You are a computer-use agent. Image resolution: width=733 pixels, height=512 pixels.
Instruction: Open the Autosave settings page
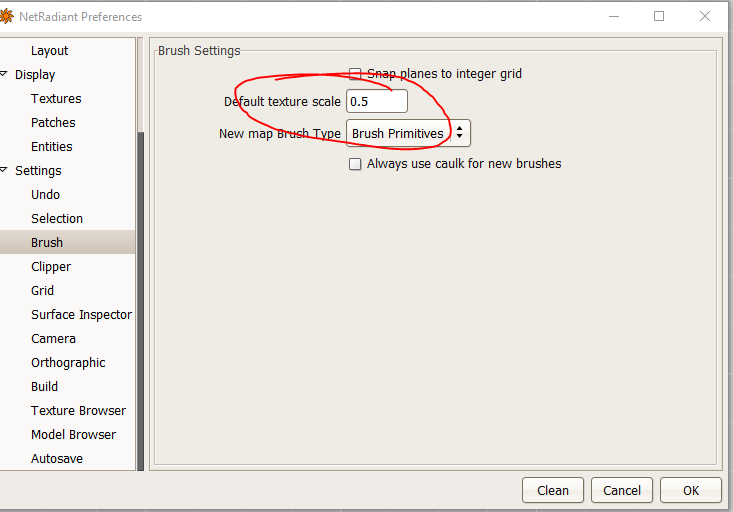point(57,459)
